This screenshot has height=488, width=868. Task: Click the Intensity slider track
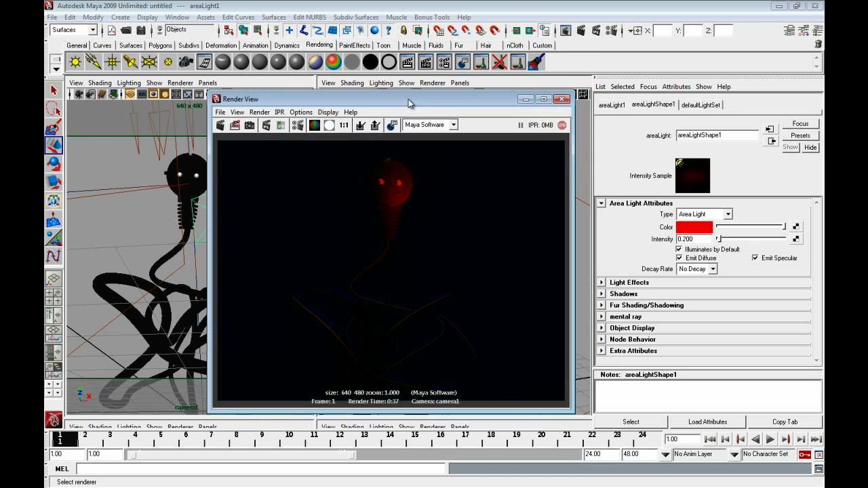point(751,239)
